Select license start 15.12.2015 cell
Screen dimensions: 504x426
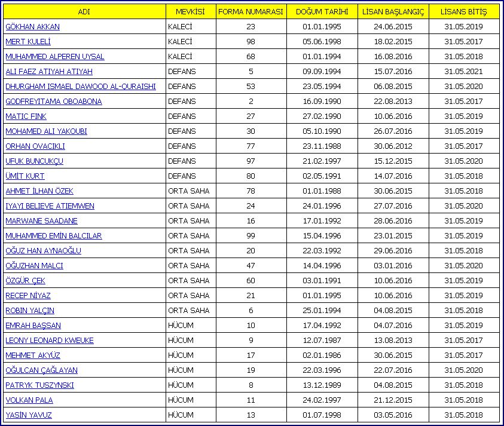point(393,161)
